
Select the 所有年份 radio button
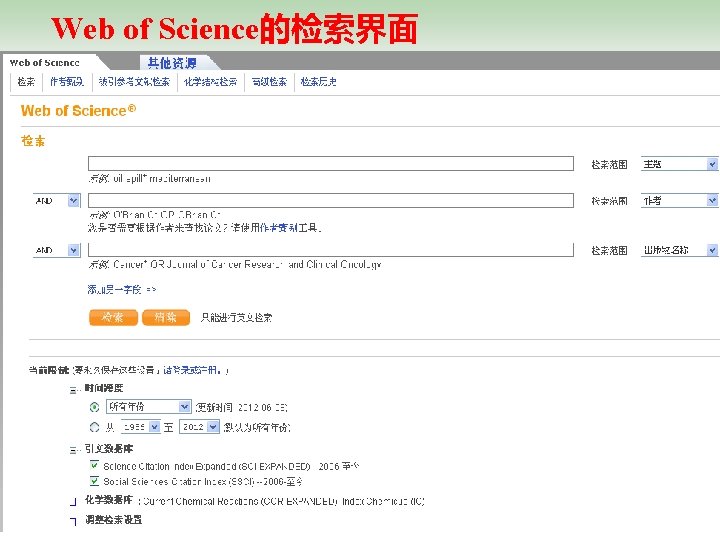point(94,407)
